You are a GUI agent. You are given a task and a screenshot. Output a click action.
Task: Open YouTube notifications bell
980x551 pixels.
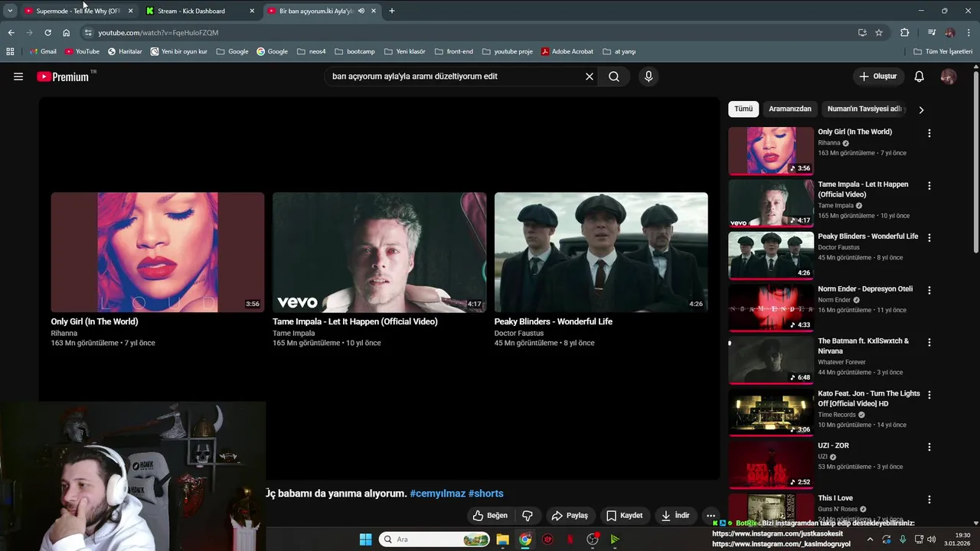point(920,77)
